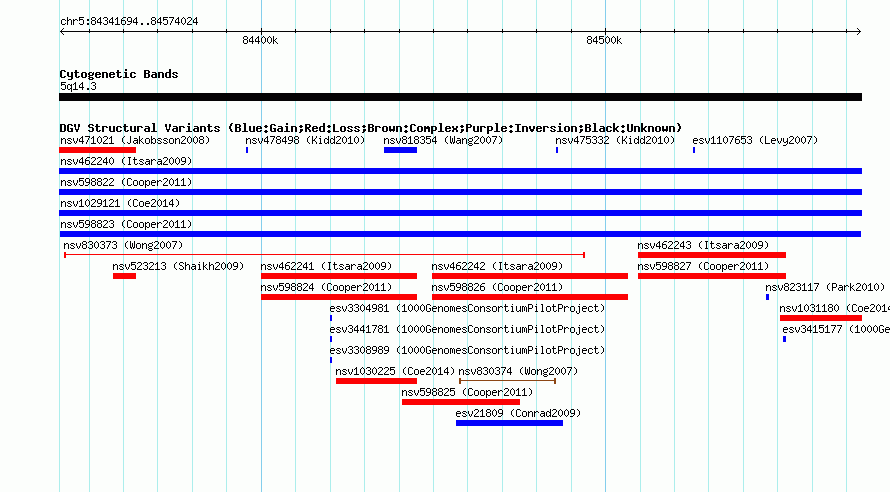Click the red nsv462243 loss bar
Viewport: 890px width, 492px height.
(x=712, y=255)
